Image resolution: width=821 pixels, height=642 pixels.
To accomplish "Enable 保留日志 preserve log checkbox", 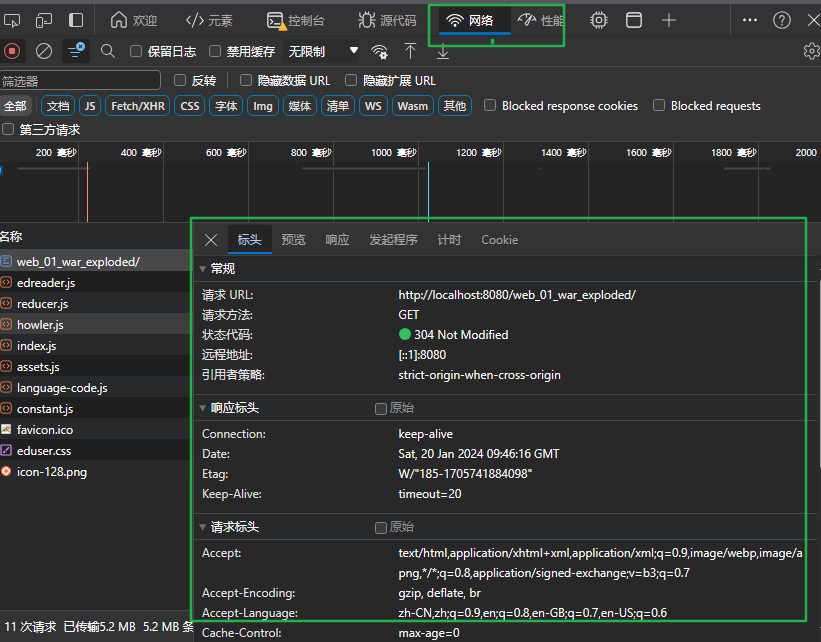I will 136,51.
